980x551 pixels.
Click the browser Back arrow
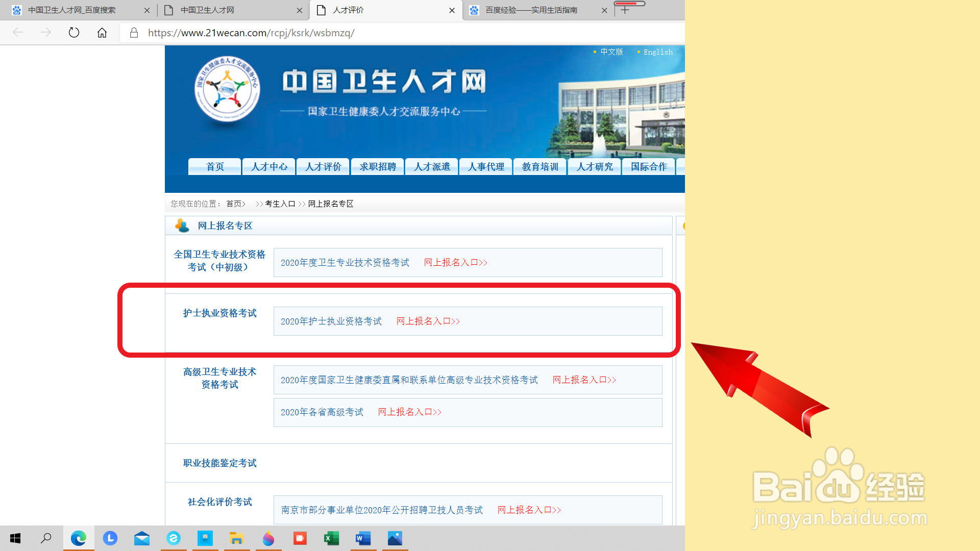[18, 33]
